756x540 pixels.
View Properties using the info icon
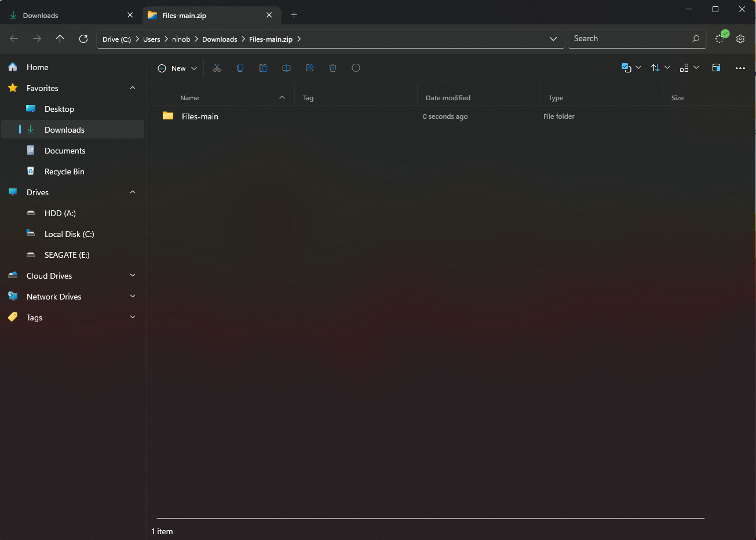[356, 68]
